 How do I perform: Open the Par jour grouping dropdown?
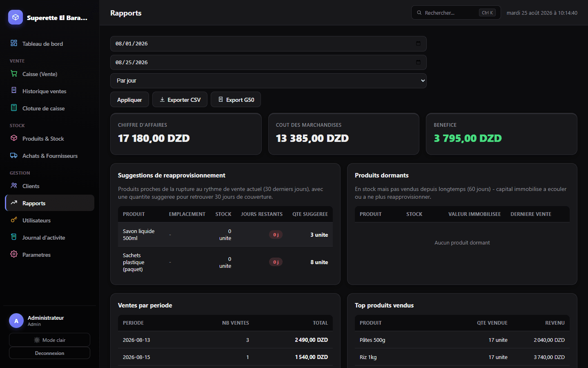tap(268, 81)
